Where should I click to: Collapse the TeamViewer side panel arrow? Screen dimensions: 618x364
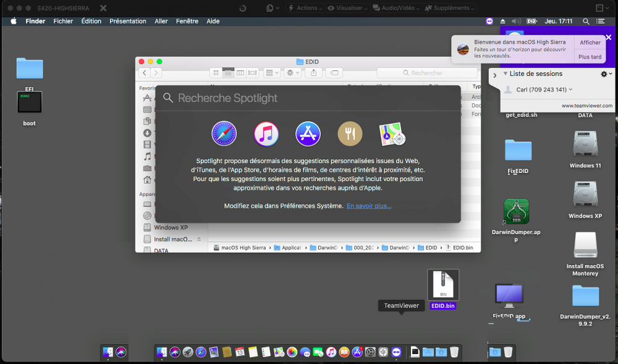[494, 75]
